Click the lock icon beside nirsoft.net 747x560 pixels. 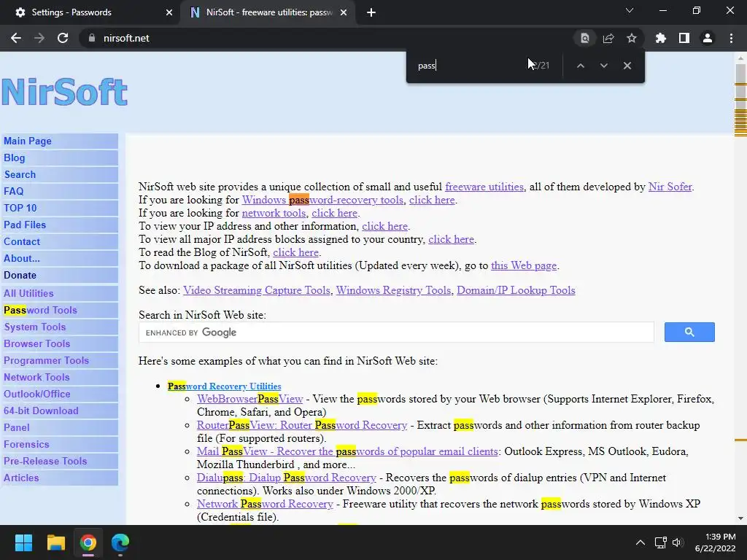pyautogui.click(x=92, y=38)
